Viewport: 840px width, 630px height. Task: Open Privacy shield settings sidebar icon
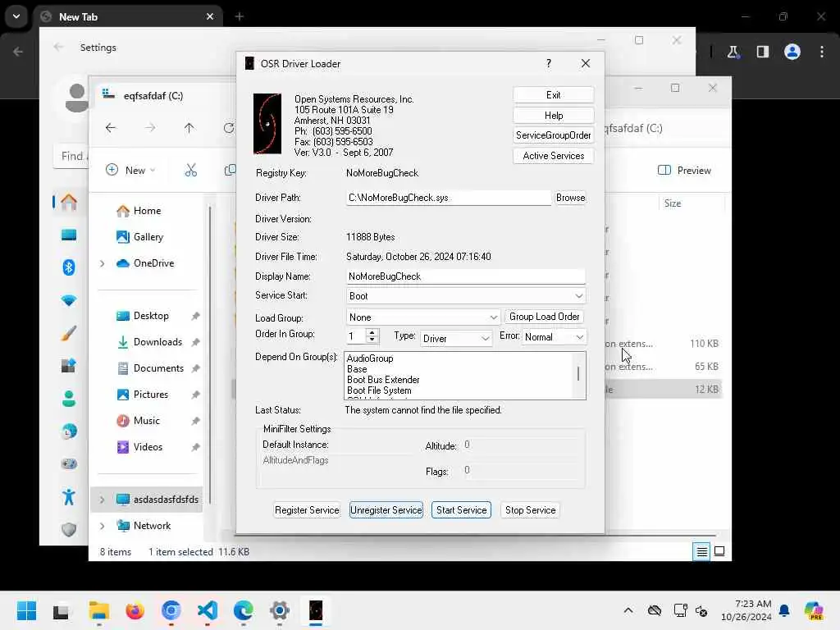pos(69,530)
